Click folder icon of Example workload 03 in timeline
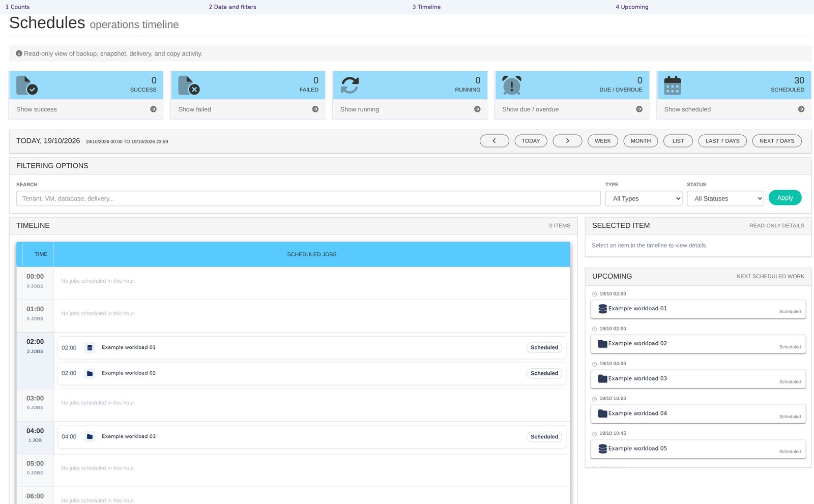Viewport: 814px width, 504px height. (x=90, y=437)
